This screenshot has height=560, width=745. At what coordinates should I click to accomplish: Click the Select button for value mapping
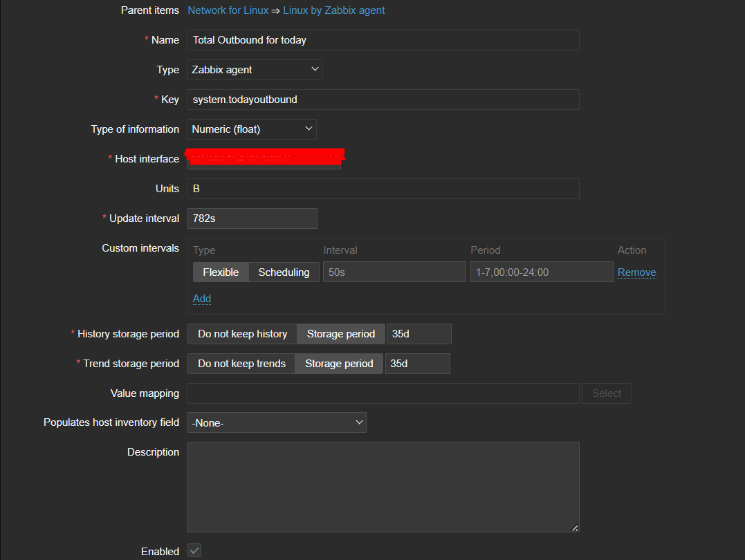click(x=607, y=393)
